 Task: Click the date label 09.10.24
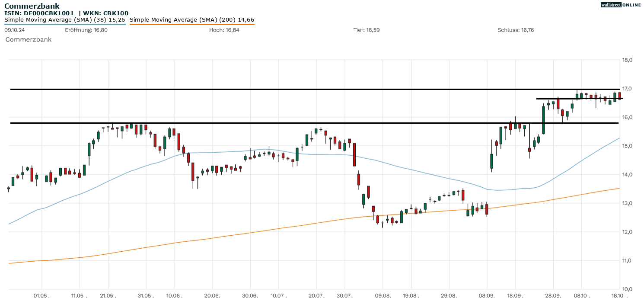(14, 30)
